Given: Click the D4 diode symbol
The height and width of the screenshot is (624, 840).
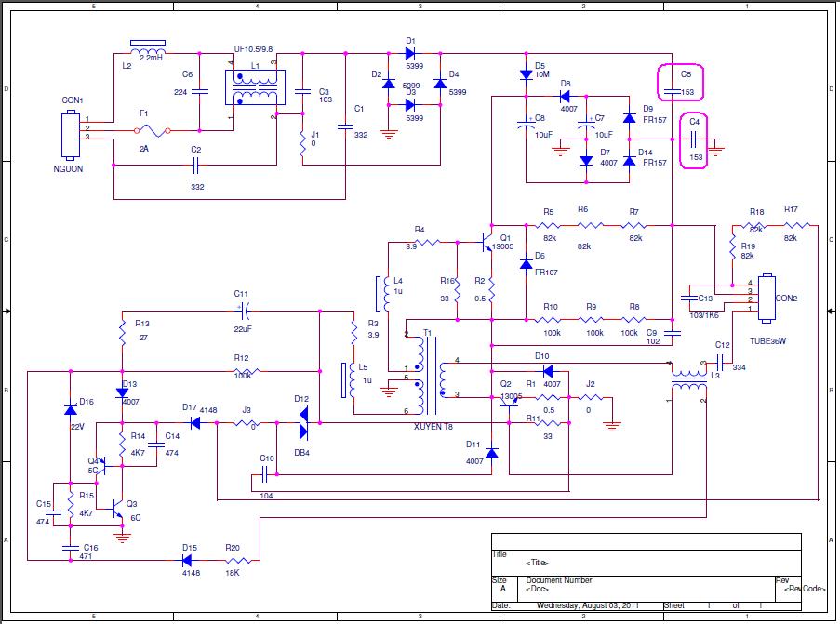Looking at the screenshot, I should tap(440, 83).
